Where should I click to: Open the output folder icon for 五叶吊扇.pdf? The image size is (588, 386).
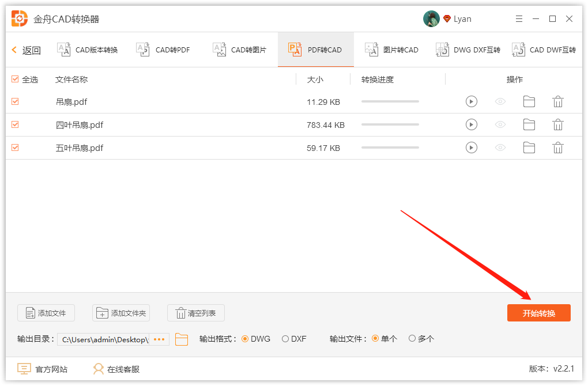pos(529,147)
